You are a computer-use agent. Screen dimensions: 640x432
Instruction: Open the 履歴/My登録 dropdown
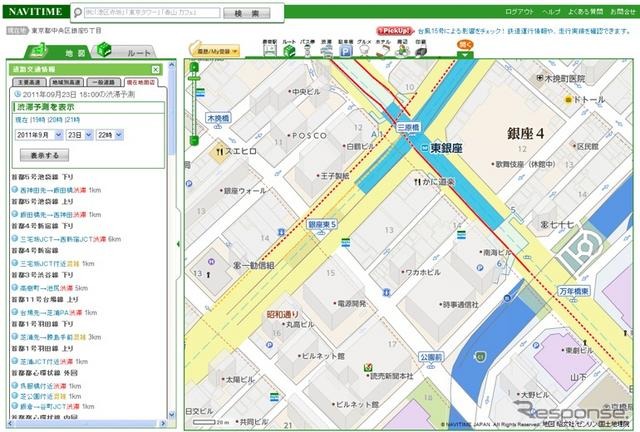[x=216, y=51]
